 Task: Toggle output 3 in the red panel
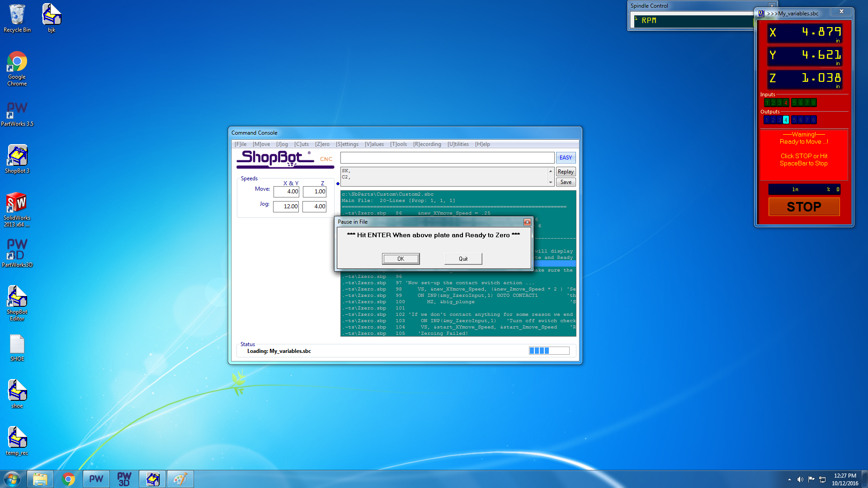point(779,120)
